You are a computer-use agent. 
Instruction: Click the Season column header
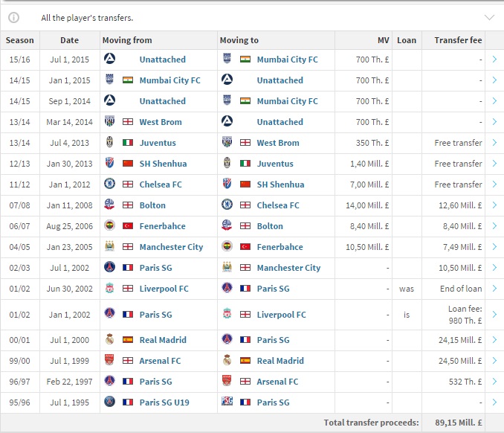(x=19, y=40)
